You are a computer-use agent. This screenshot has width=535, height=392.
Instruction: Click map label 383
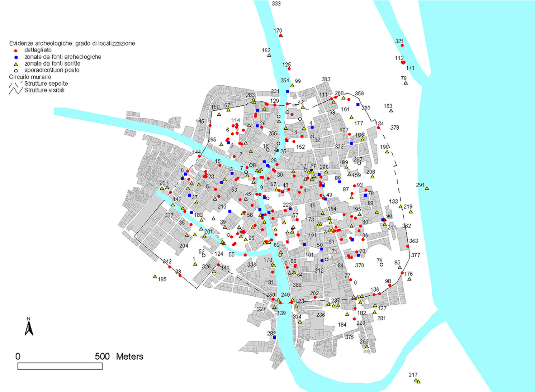(326, 80)
